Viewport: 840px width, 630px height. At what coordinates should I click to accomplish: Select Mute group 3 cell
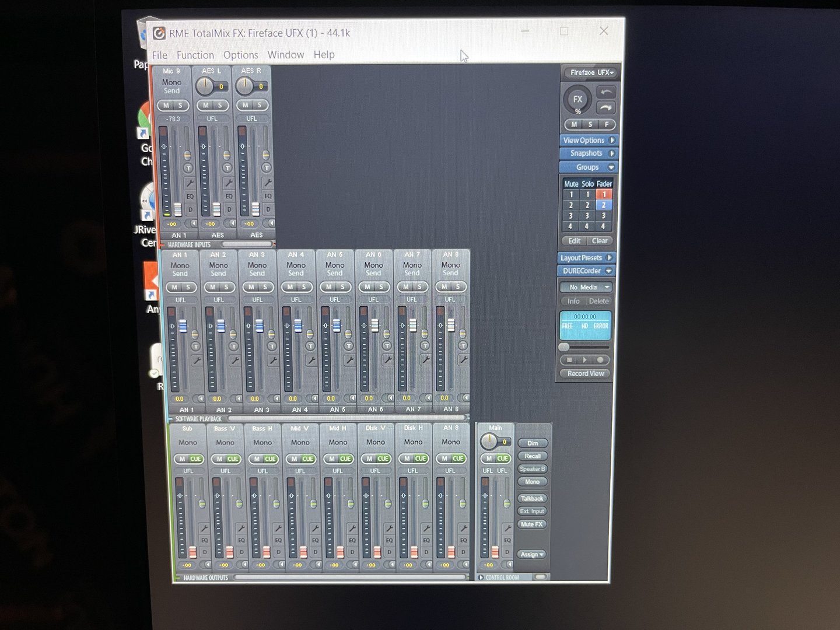571,216
